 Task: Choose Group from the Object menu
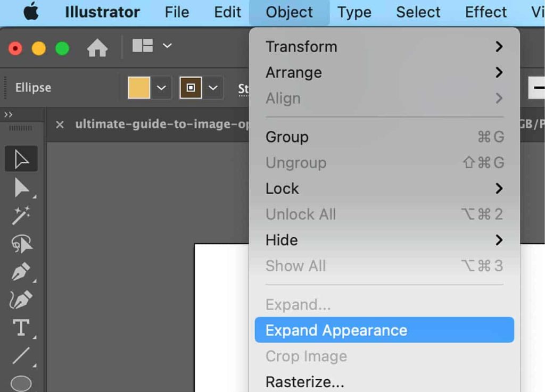click(384, 137)
